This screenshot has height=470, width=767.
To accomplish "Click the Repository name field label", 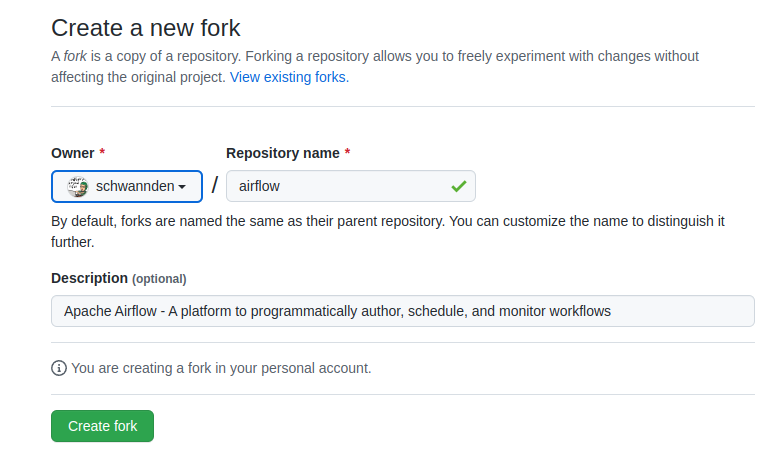I will point(282,153).
